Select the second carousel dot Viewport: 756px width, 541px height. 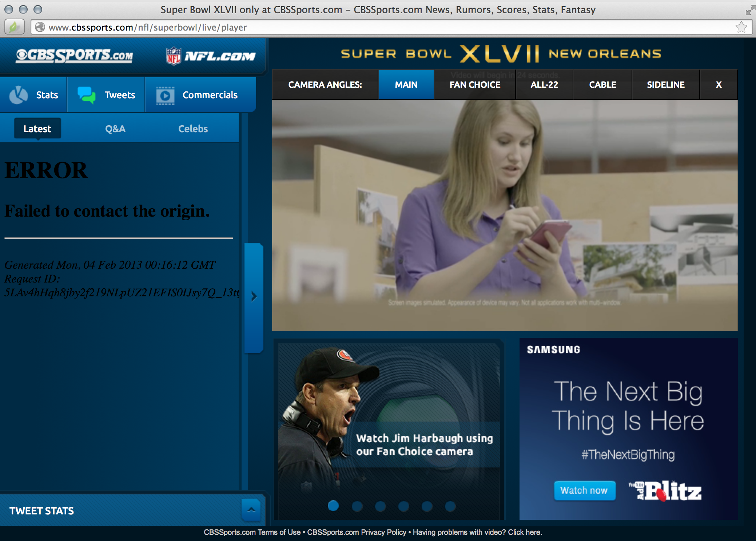pos(357,506)
